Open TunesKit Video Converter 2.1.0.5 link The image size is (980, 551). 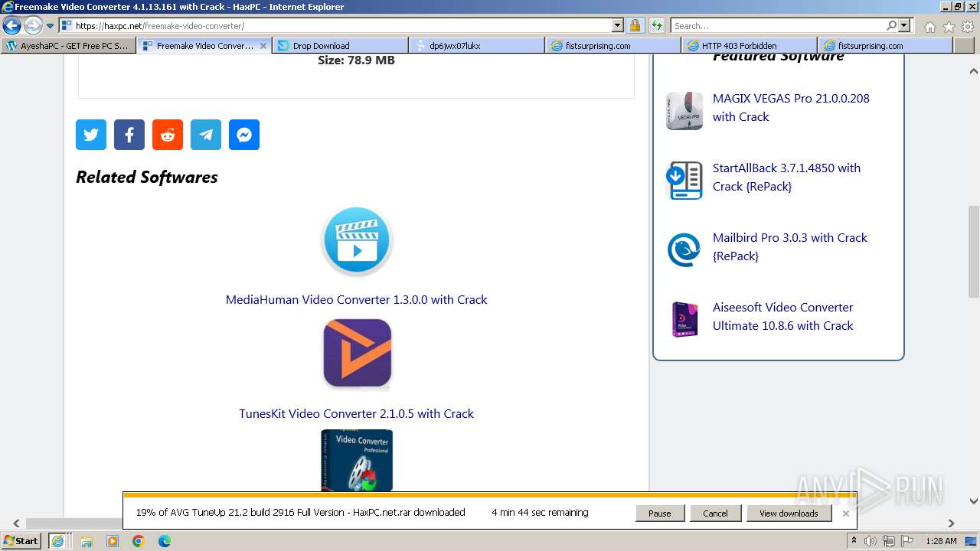tap(357, 414)
